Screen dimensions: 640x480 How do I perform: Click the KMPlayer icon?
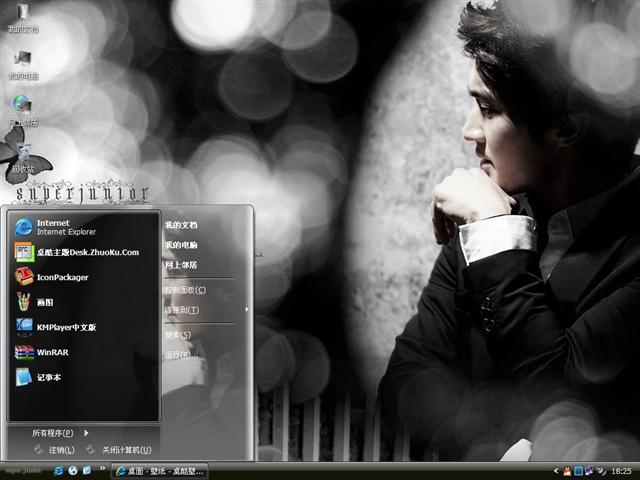point(24,327)
